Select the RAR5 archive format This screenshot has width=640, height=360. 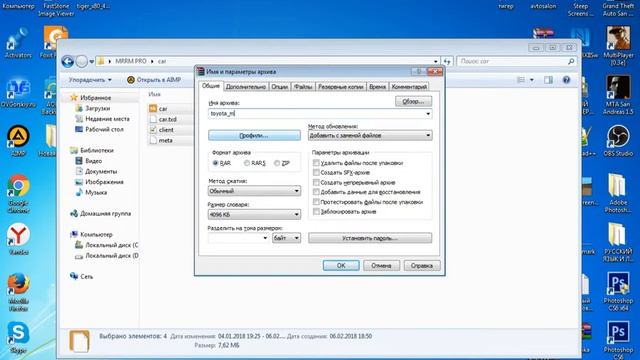(247, 163)
